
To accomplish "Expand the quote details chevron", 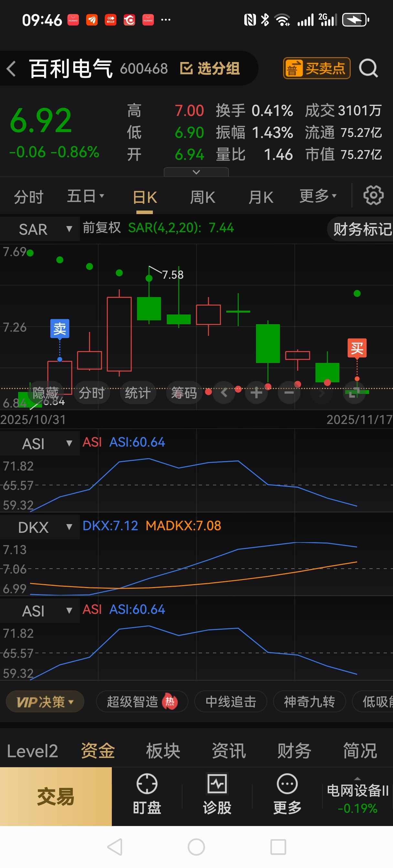I will (196, 172).
